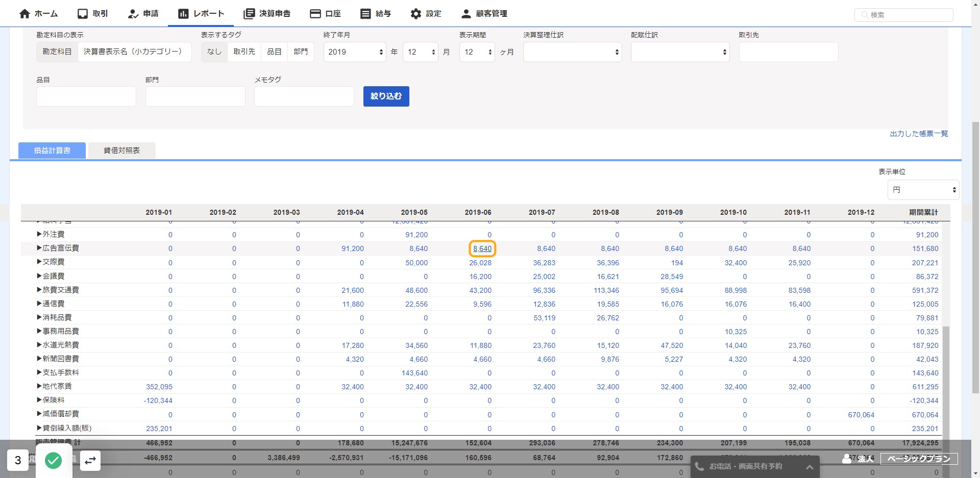Open the 終了年月 year dropdown 2019
The image size is (980, 478).
pos(355,52)
